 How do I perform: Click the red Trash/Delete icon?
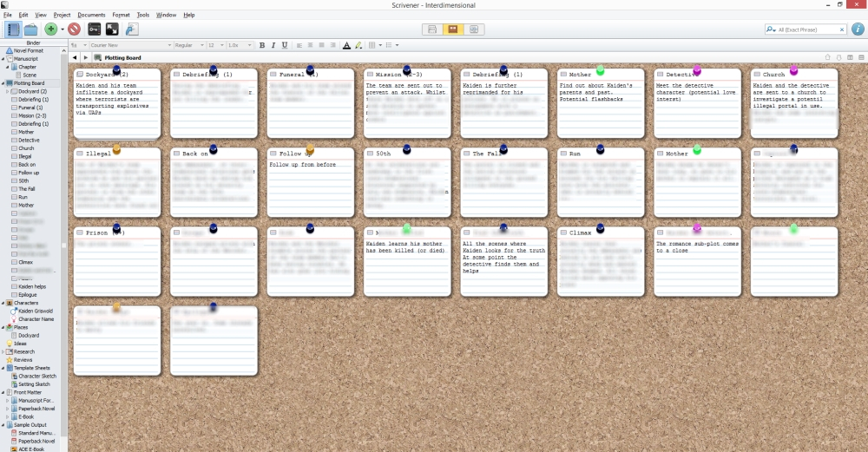click(75, 29)
